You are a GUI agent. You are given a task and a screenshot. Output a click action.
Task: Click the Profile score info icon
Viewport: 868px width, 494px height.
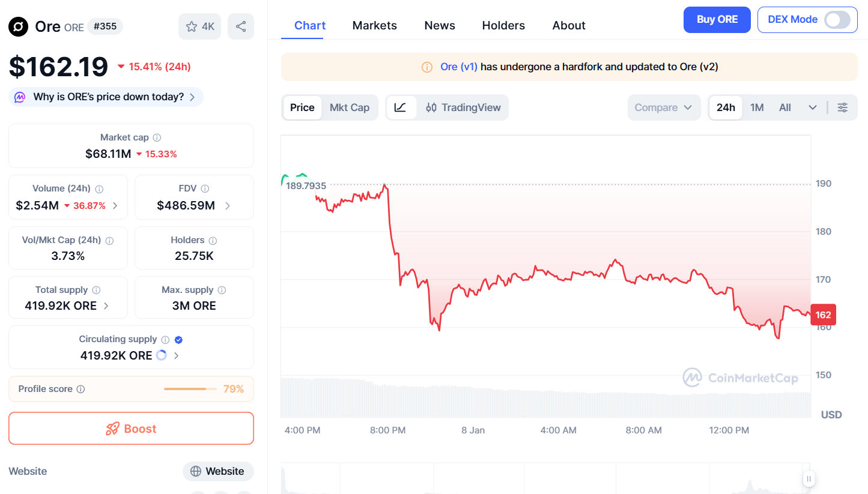coord(80,389)
